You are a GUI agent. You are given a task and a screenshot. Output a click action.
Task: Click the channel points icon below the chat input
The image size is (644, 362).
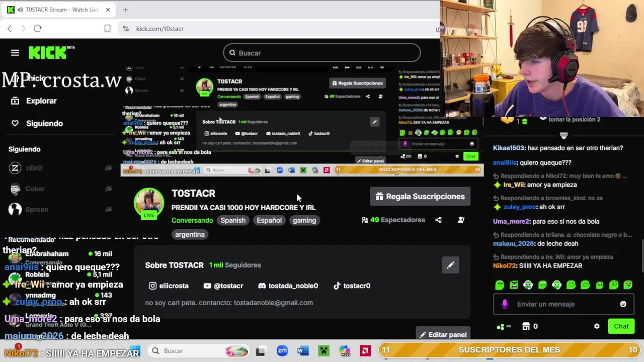[x=500, y=326]
